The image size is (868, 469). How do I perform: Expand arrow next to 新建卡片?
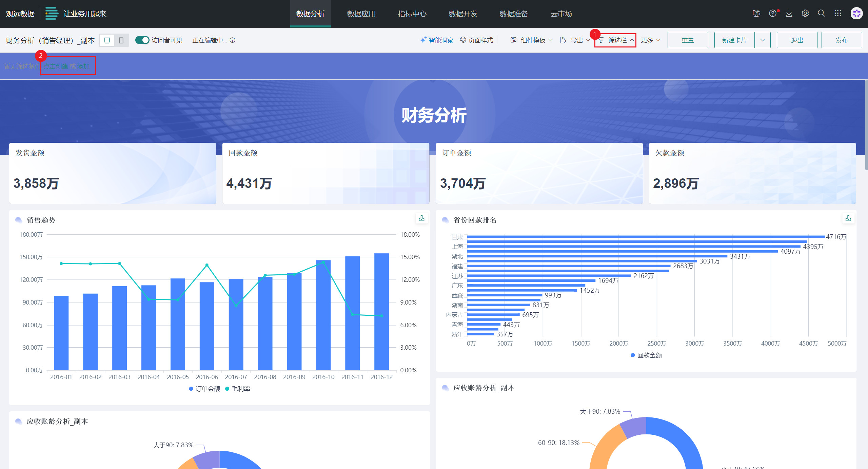pyautogui.click(x=763, y=40)
